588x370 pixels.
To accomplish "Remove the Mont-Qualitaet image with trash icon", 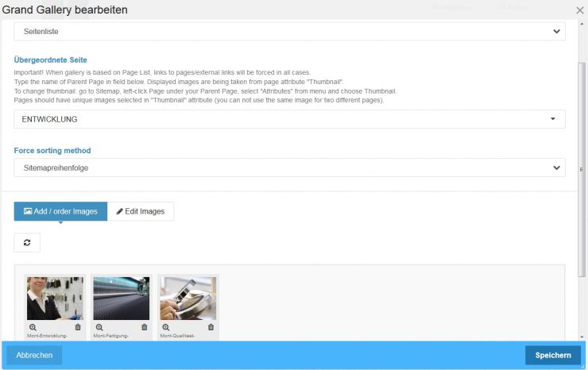I will (211, 327).
